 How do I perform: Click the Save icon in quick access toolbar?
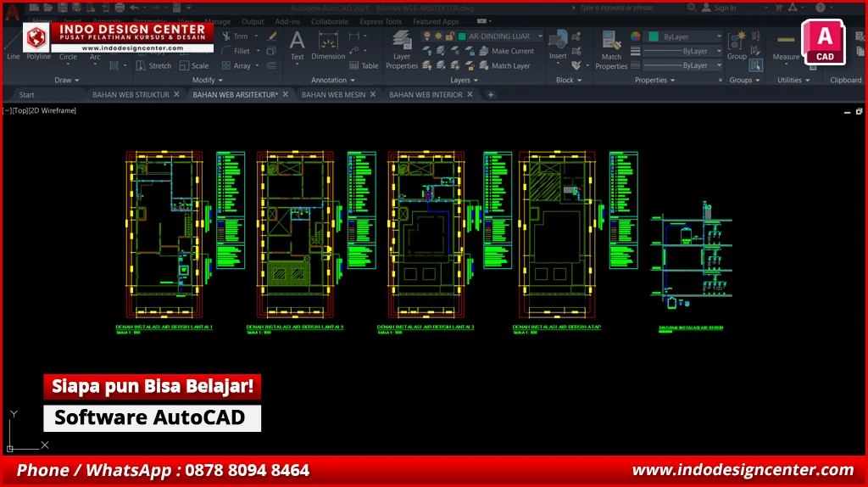[62, 8]
